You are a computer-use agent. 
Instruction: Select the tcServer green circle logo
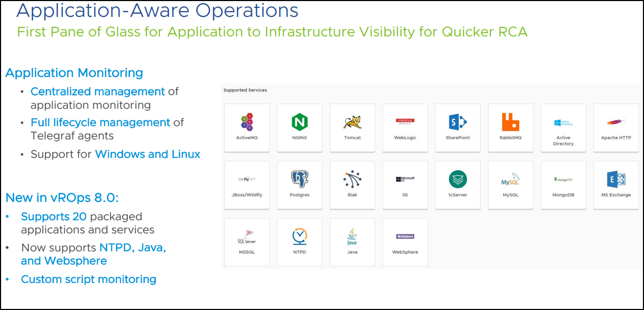tap(458, 179)
